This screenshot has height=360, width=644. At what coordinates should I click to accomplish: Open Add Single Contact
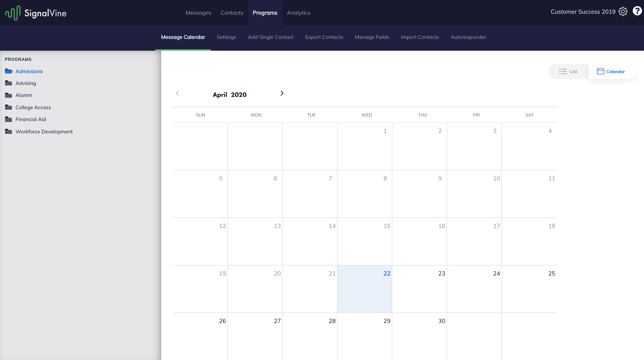pyautogui.click(x=270, y=37)
